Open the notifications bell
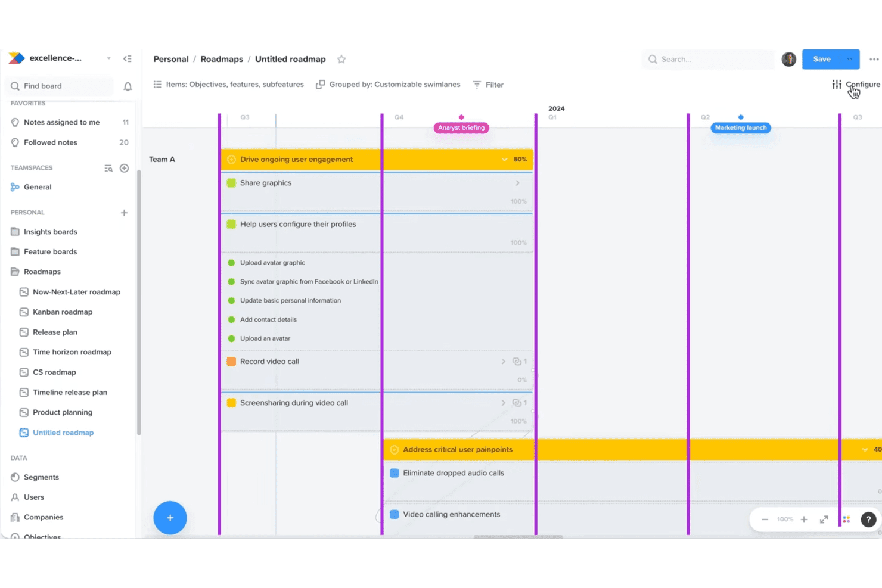The width and height of the screenshot is (882, 588). (x=128, y=86)
